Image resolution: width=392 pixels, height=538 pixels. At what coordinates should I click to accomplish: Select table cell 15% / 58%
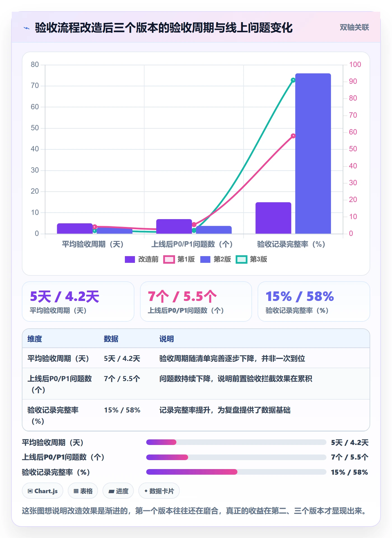click(122, 410)
